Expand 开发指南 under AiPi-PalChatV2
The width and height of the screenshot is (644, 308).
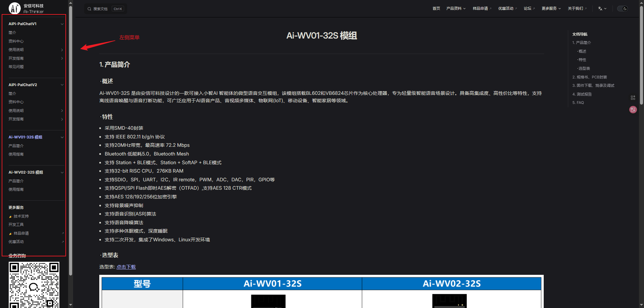coord(62,119)
